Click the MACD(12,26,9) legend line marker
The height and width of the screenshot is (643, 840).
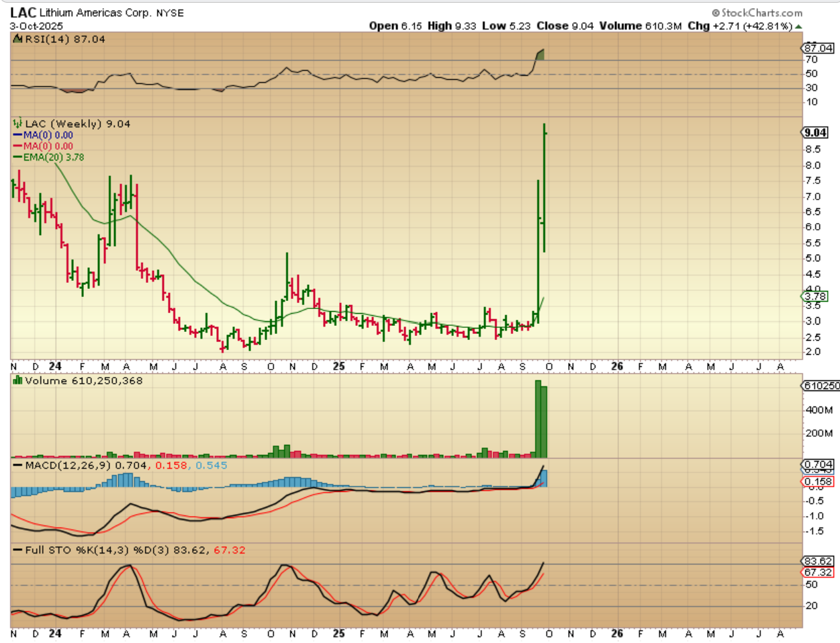[17, 466]
